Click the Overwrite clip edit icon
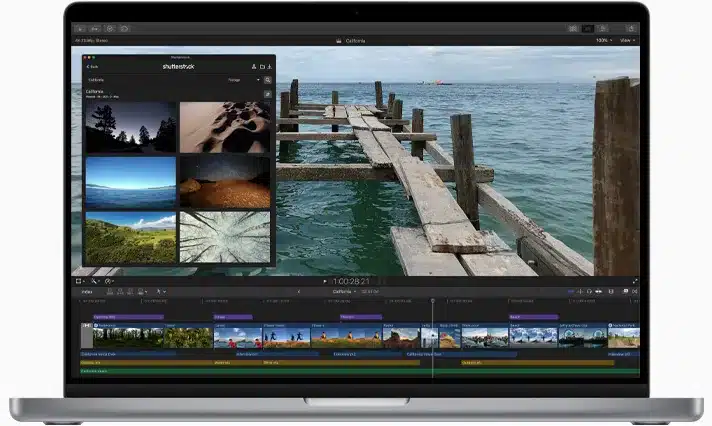Screen dimensions: 712x426 pyautogui.click(x=141, y=292)
